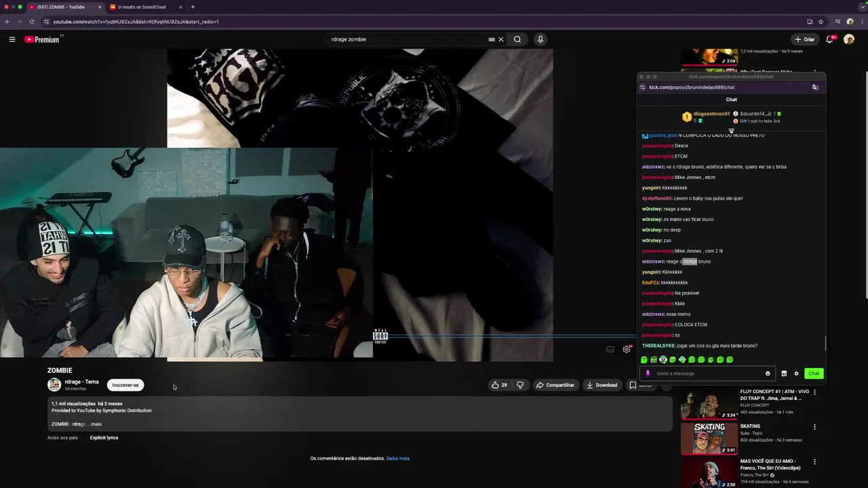Click diogoesteves91 top gifter name
This screenshot has height=488, width=868.
click(711, 114)
